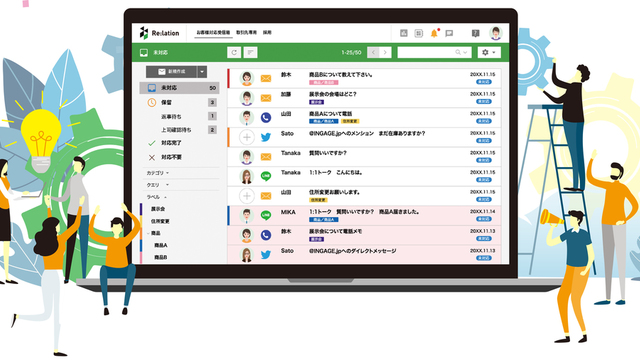Collapse the 商品 label group

148,233
